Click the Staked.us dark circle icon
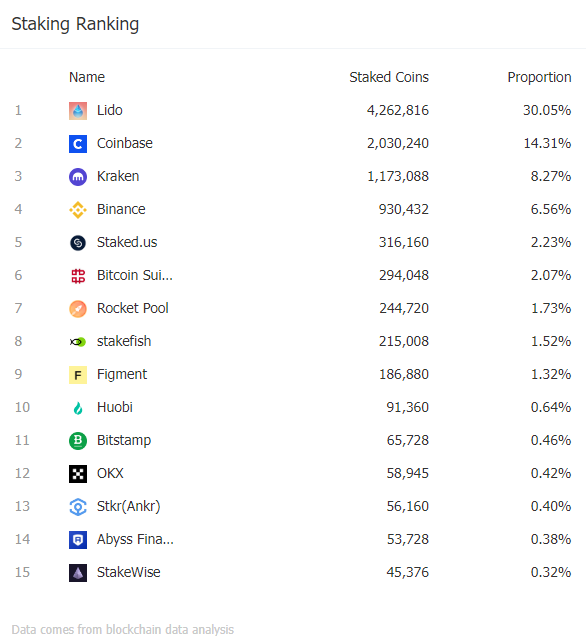 tap(78, 243)
